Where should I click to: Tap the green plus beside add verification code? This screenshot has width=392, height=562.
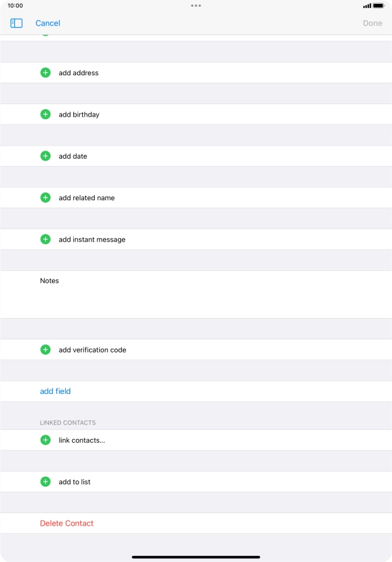click(x=45, y=349)
